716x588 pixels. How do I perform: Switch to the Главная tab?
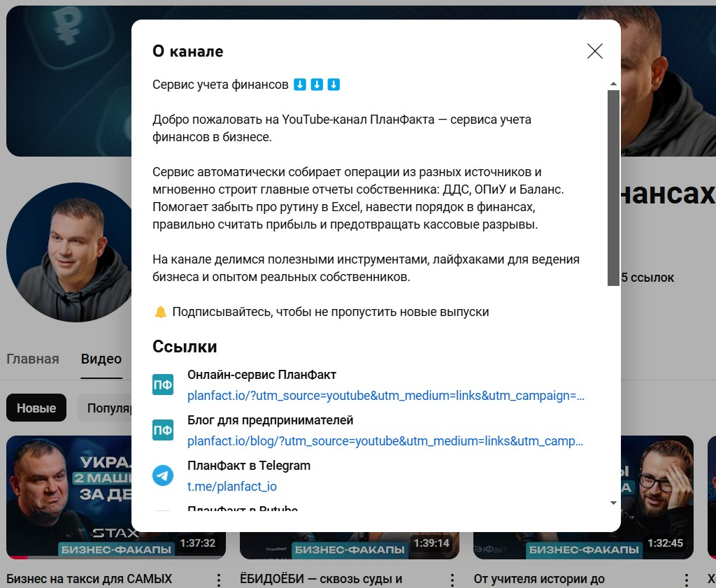32,359
